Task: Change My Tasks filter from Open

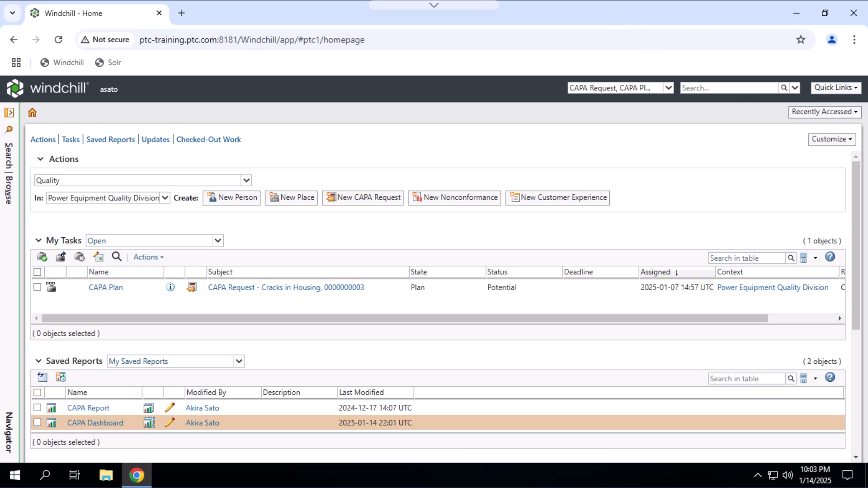Action: tap(218, 240)
